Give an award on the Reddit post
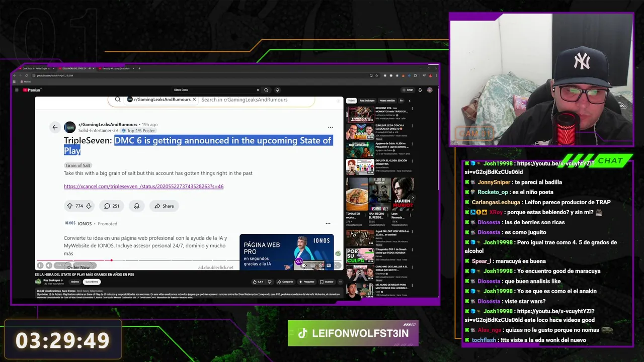Screen dimensions: 644x362 [136, 206]
